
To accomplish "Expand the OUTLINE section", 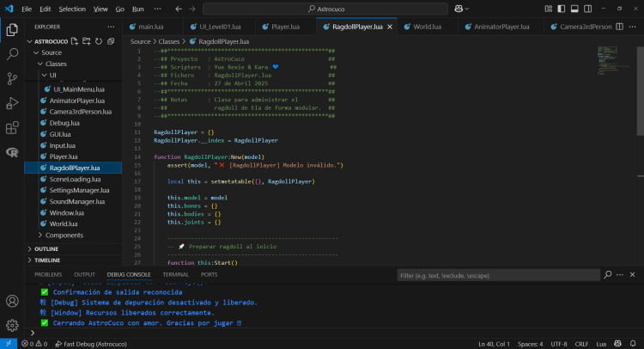I will pyautogui.click(x=46, y=248).
